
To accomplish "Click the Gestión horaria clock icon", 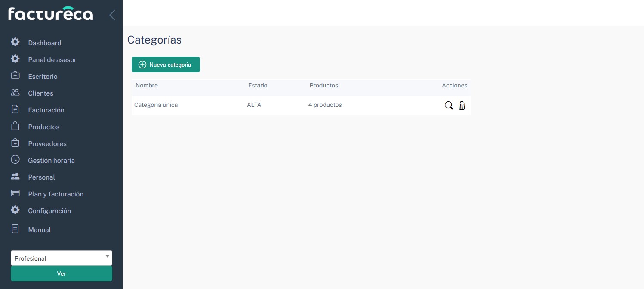I will [x=15, y=160].
